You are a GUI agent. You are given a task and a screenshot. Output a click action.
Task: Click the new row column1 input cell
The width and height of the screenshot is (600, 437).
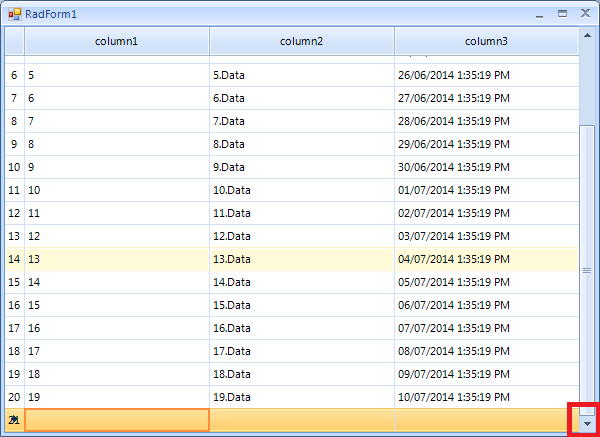(x=117, y=420)
